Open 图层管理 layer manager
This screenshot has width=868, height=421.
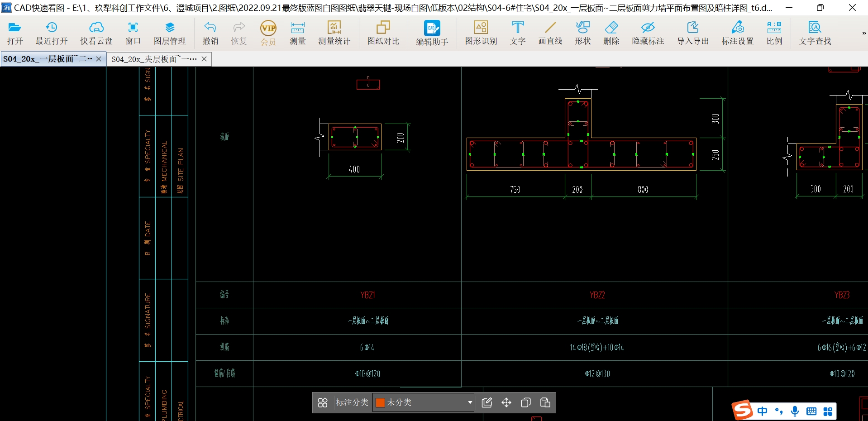(x=170, y=33)
